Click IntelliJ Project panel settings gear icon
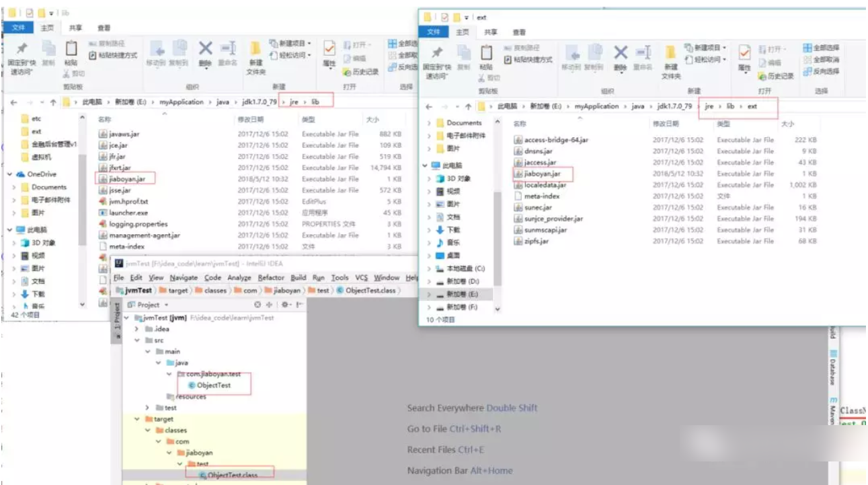Image resolution: width=868 pixels, height=485 pixels. click(x=285, y=305)
